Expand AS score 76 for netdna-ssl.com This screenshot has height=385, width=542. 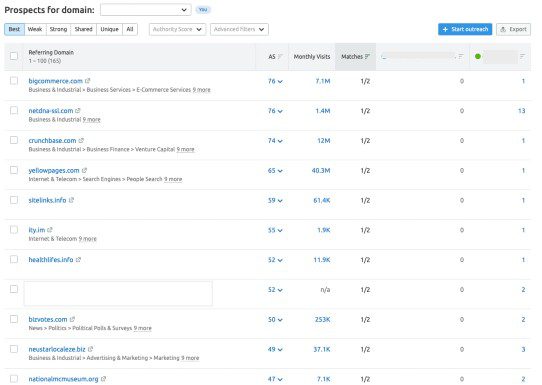click(x=275, y=111)
